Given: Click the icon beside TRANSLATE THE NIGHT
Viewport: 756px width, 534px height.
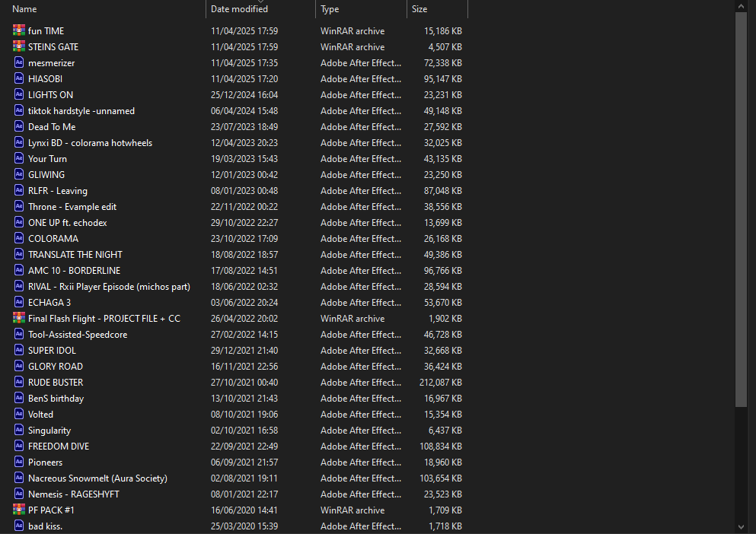Looking at the screenshot, I should click(x=19, y=254).
